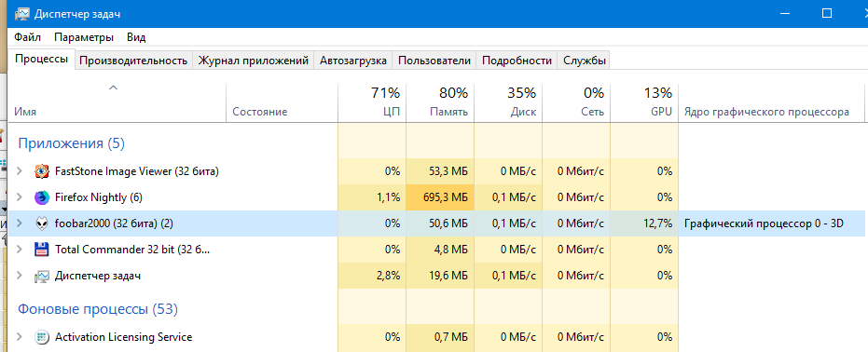Expand the Диспетчер задач process row
This screenshot has width=868, height=352.
click(20, 276)
